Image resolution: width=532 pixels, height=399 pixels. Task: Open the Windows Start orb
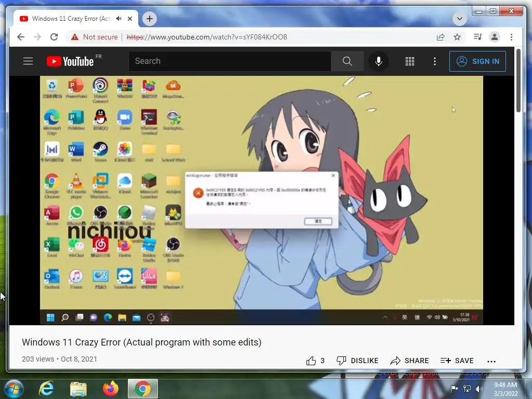[14, 389]
